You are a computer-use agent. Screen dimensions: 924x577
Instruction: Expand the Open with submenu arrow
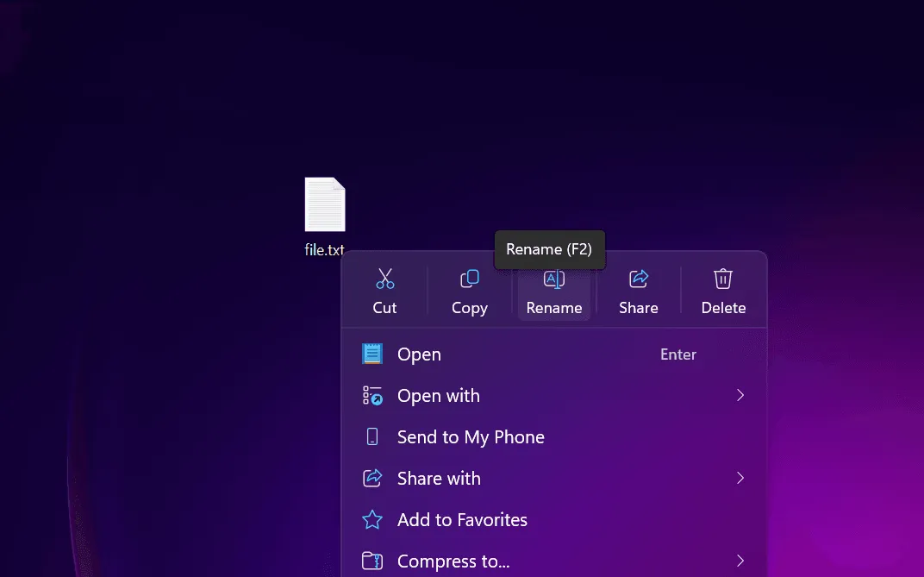[740, 396]
